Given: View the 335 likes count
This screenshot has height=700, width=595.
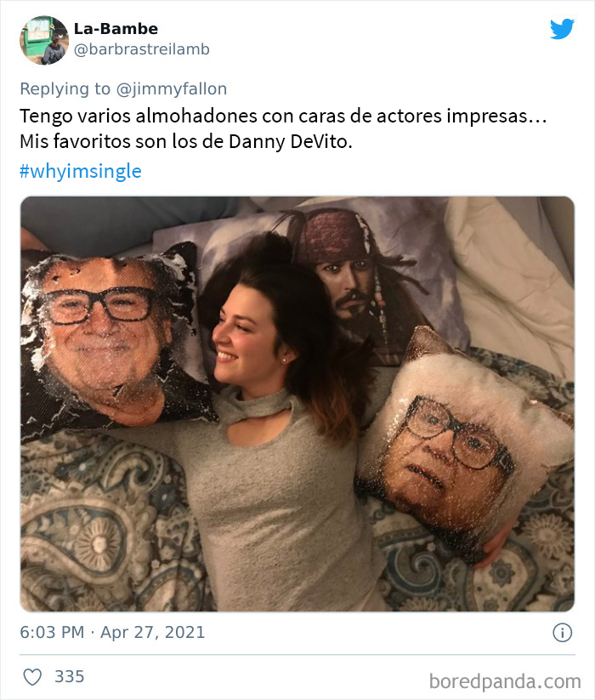Looking at the screenshot, I should 70,676.
